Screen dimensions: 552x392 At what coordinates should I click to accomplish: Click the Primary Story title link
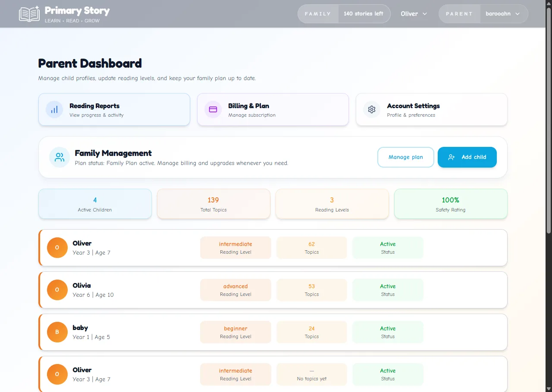(x=77, y=10)
